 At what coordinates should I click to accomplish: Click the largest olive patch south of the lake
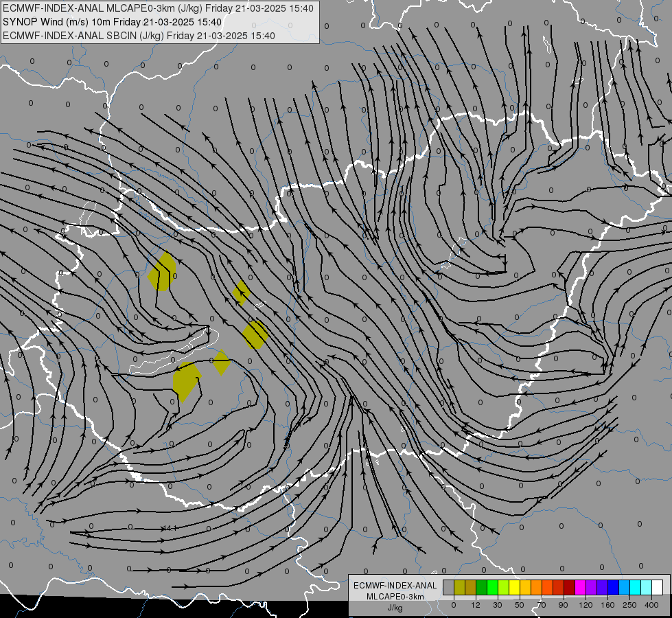tap(185, 381)
